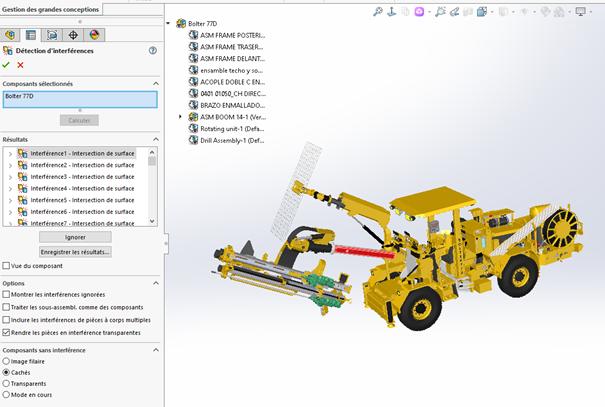
Task: Switch to Gestion des grandes conceptions tab
Action: [52, 8]
